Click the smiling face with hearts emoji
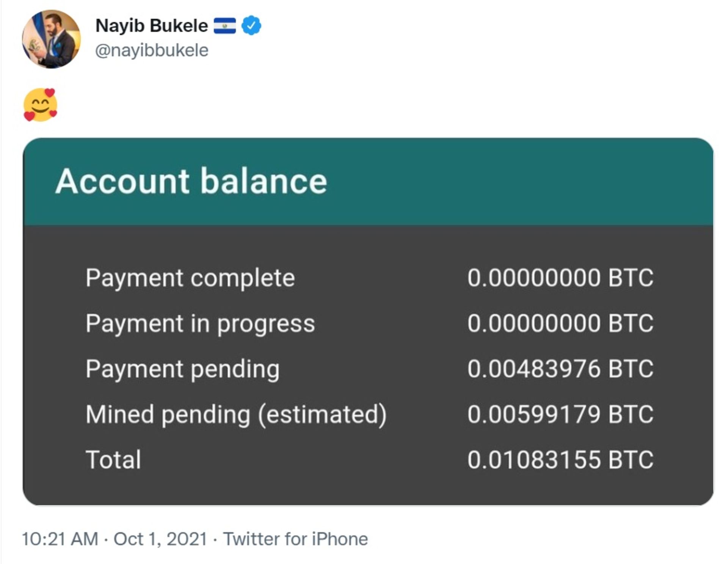Screen dimensions: 728x564 [x=40, y=105]
